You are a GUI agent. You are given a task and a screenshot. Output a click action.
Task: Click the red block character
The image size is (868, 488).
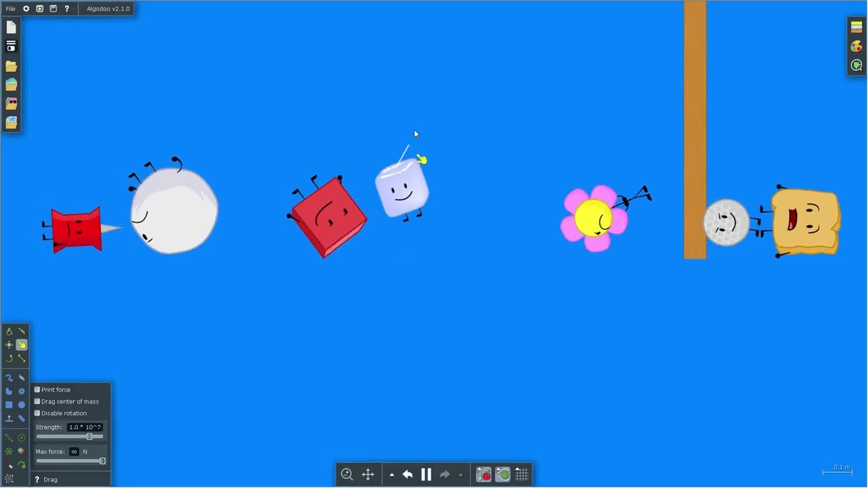click(330, 216)
